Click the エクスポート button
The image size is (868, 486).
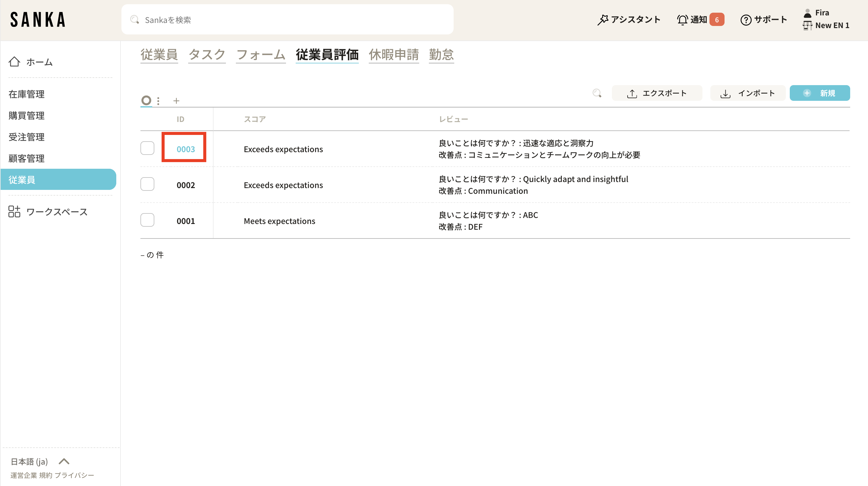[657, 93]
